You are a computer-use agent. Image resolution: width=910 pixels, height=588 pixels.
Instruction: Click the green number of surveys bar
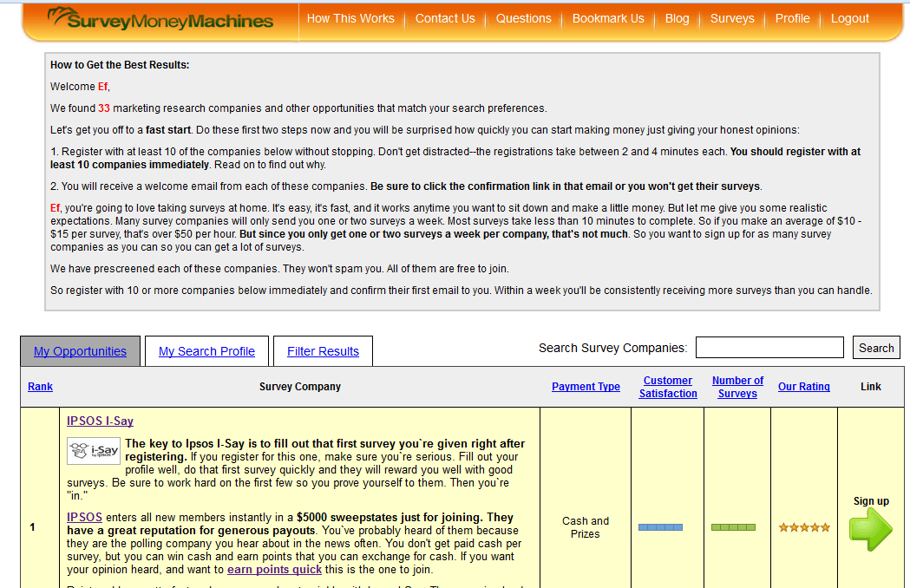734,527
